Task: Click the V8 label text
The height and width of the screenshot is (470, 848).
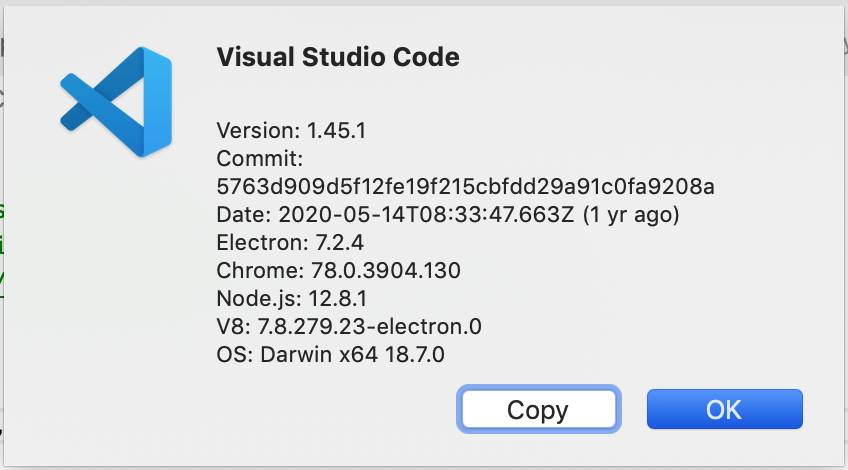Action: 232,326
